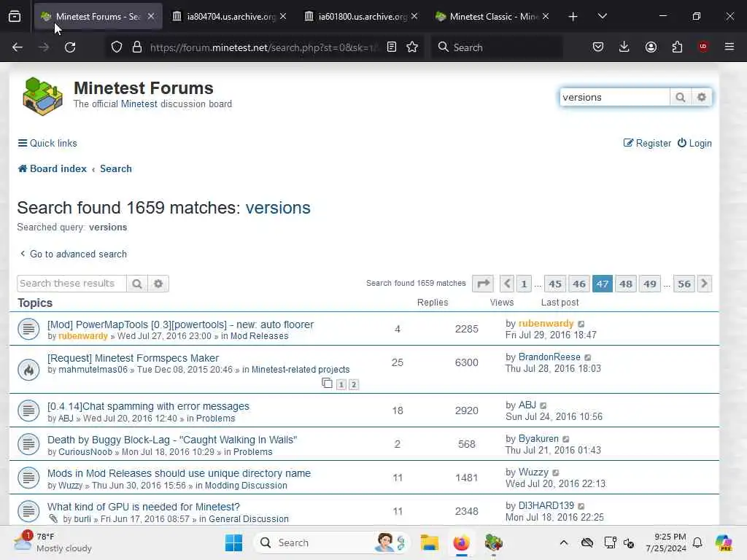747x560 pixels.
Task: Open What kind of GPU topic
Action: point(144,507)
